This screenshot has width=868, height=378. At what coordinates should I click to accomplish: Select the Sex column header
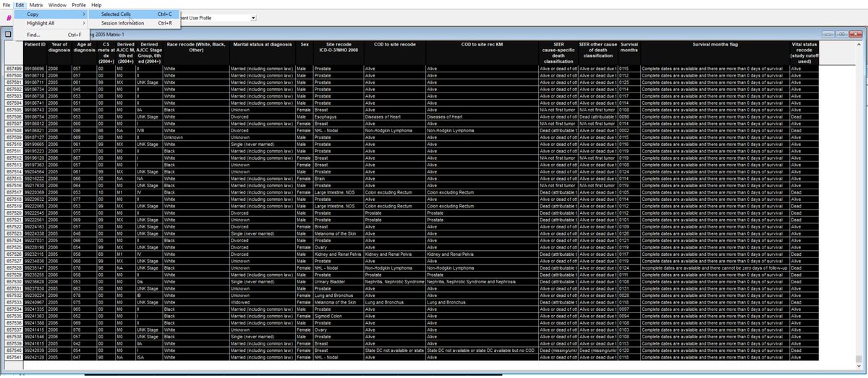(x=304, y=53)
